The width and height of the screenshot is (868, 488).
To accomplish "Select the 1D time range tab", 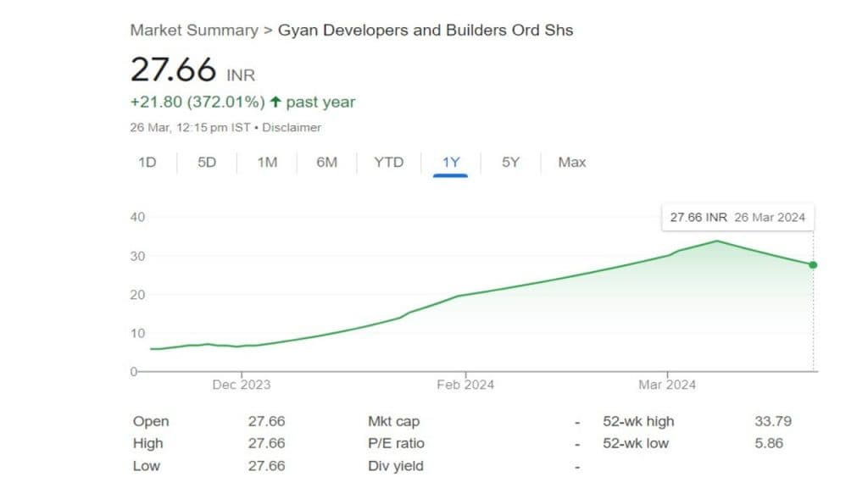I will (147, 162).
